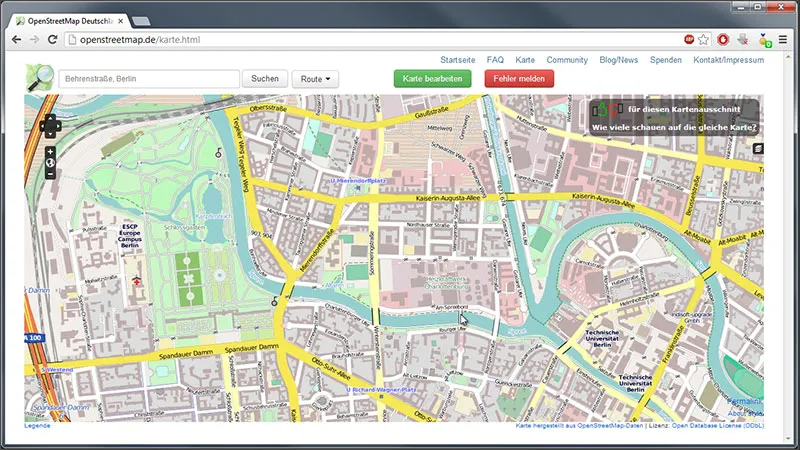Click the Gaußstraße street label
Screen dimensions: 800x450
(432, 112)
